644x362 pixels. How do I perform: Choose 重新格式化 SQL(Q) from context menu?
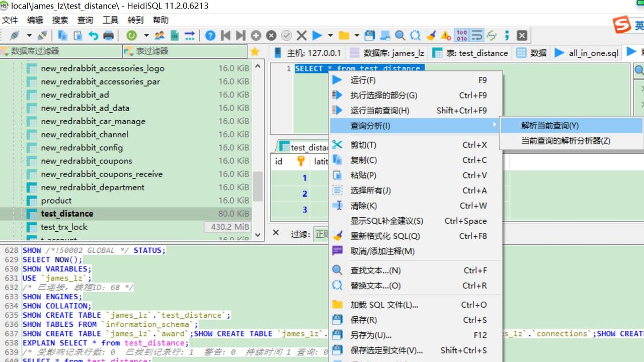385,236
